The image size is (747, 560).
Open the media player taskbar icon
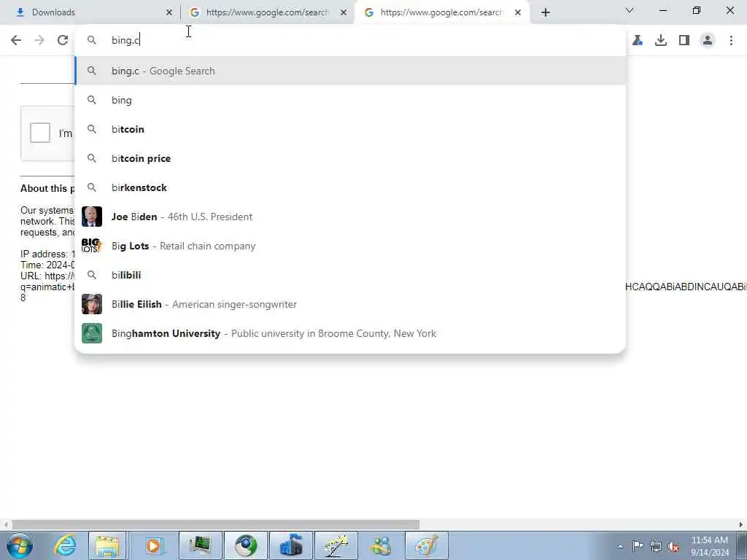[x=153, y=545]
